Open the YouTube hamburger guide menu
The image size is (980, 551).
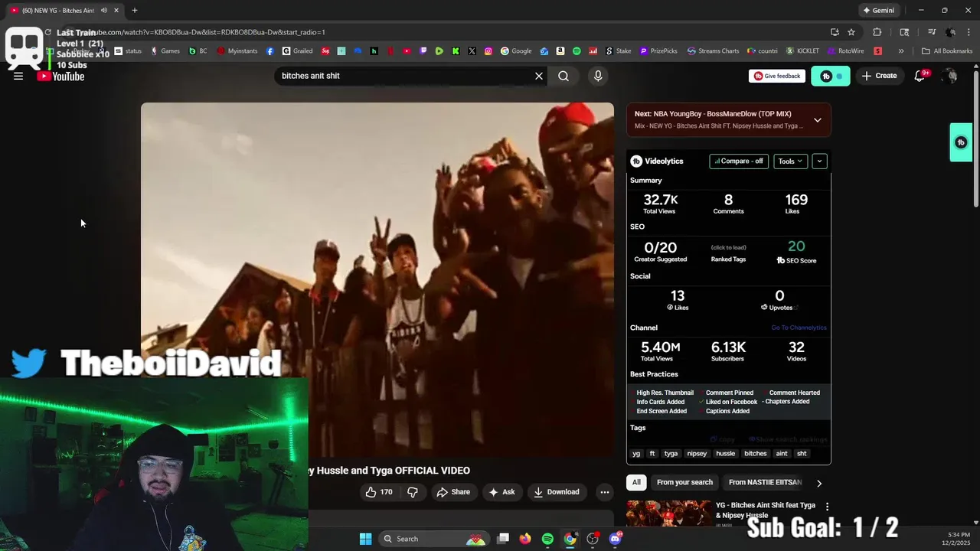[x=18, y=76]
